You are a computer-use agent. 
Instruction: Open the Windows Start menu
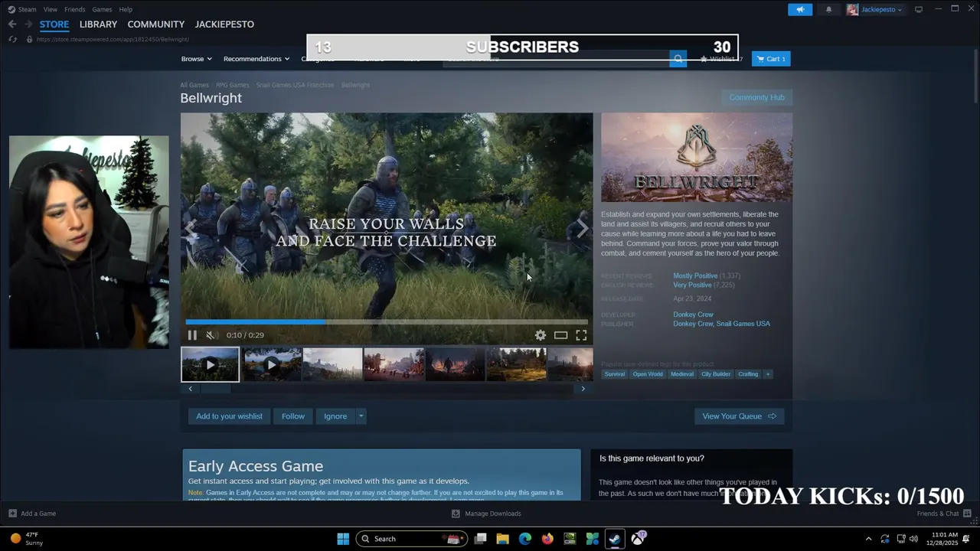(x=342, y=539)
